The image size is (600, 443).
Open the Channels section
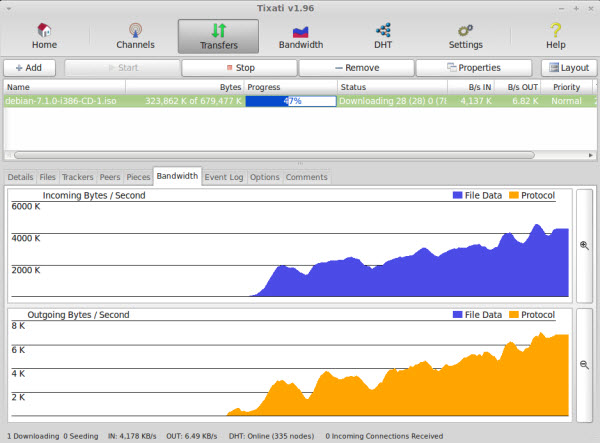pos(135,36)
